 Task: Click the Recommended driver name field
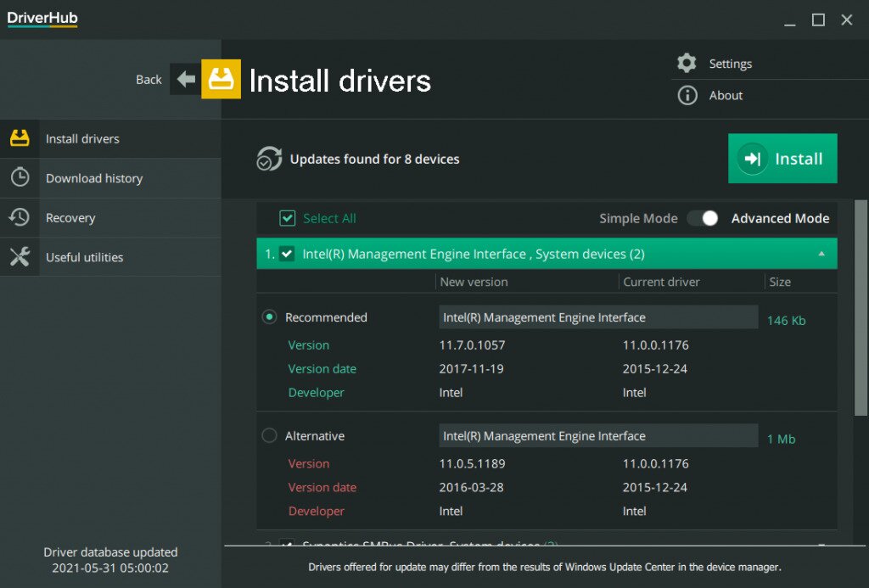click(x=597, y=316)
